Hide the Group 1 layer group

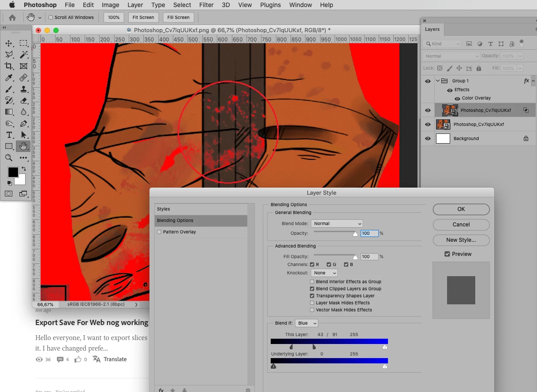(428, 81)
